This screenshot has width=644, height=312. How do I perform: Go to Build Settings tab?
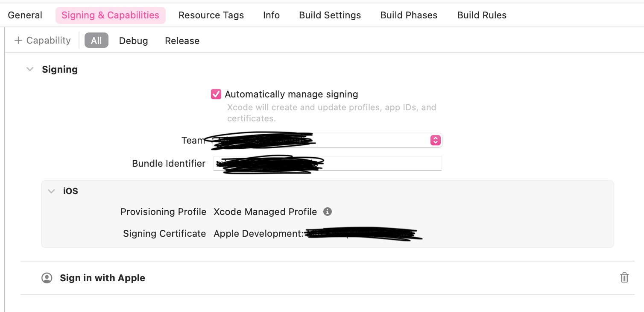tap(330, 15)
